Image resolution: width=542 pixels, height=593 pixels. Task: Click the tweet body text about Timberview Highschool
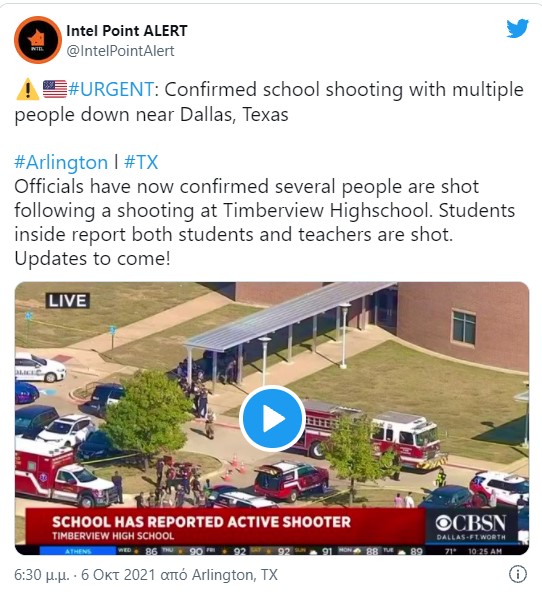[264, 222]
